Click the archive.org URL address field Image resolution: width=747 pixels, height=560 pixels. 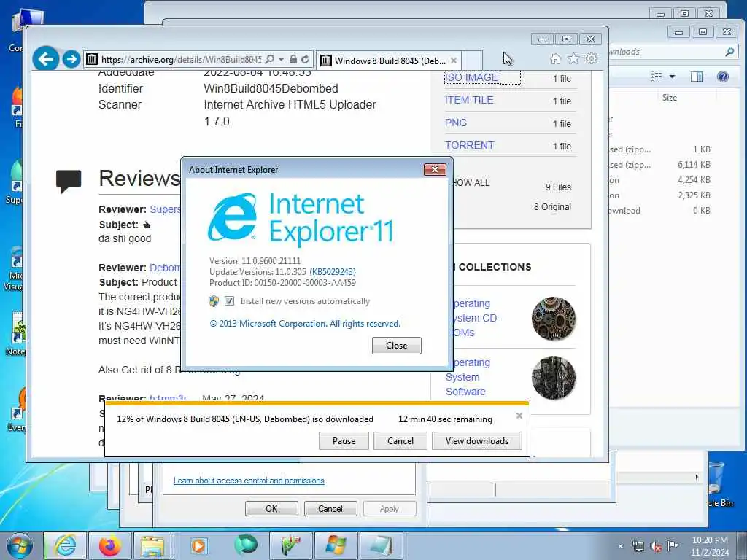coord(182,60)
